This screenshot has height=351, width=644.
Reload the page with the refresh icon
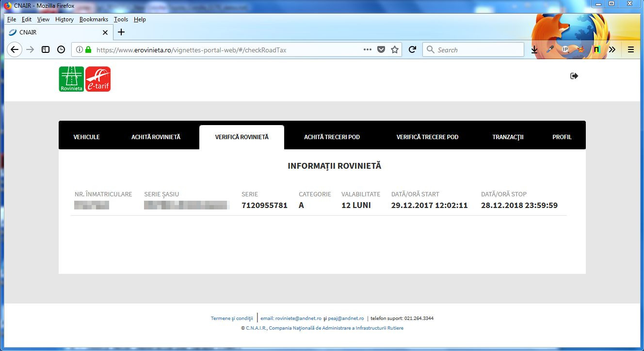click(412, 49)
